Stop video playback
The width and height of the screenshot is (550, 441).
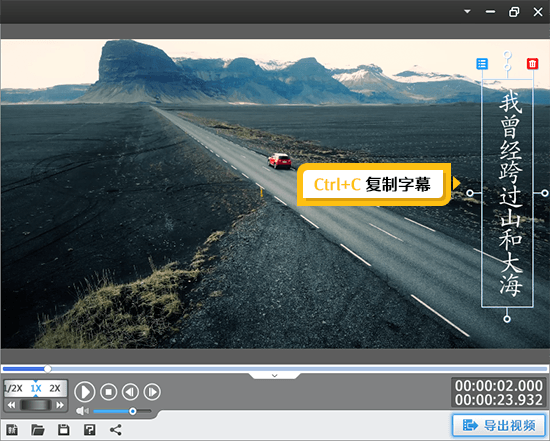pos(108,392)
